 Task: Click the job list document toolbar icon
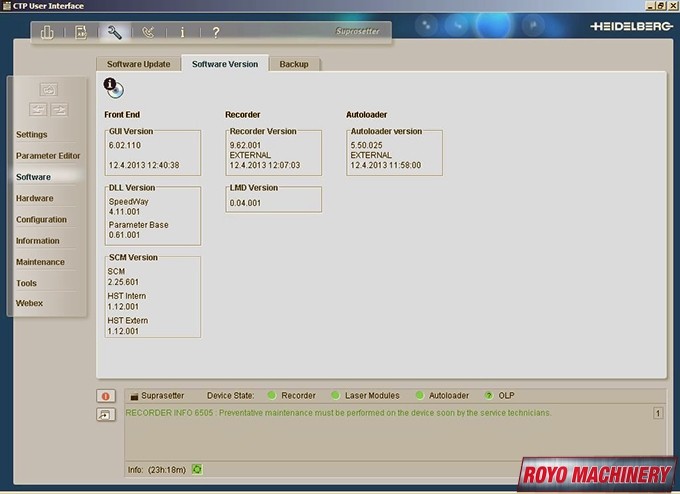pos(81,32)
